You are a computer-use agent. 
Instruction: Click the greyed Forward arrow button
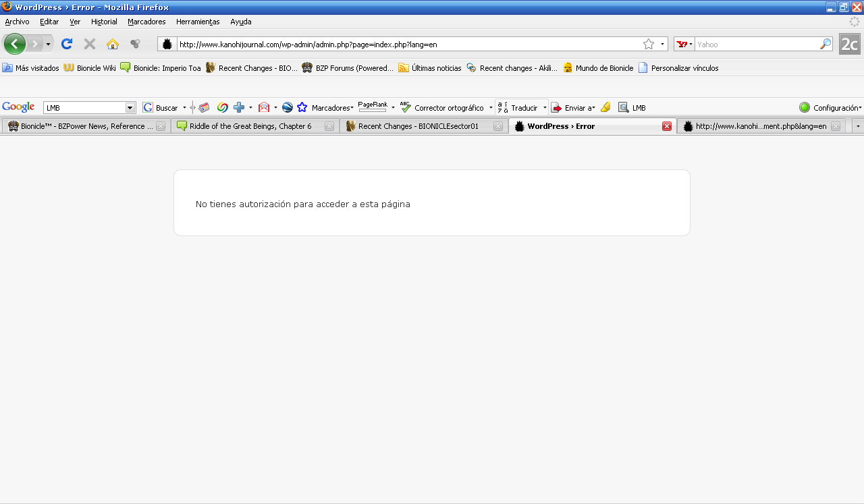[34, 44]
